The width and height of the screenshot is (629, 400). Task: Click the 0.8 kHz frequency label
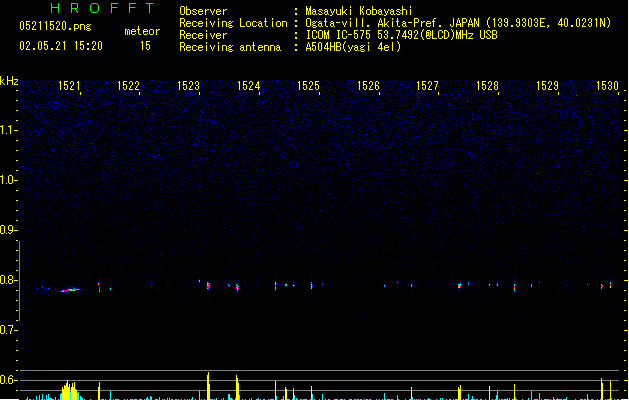point(8,280)
